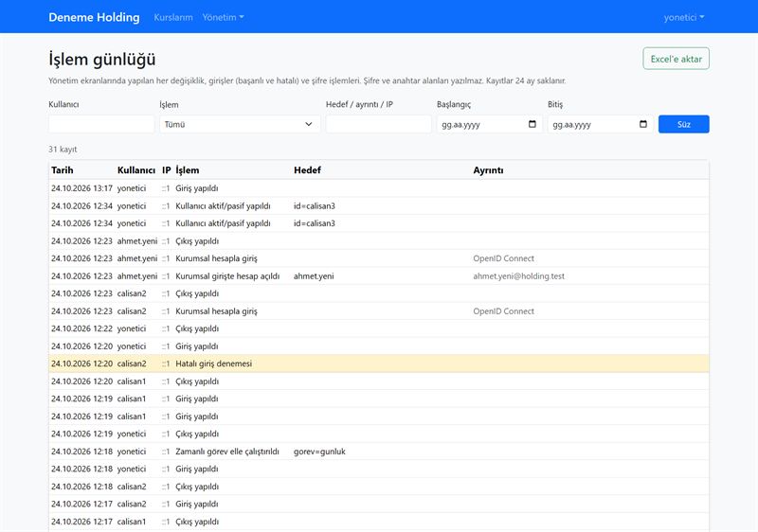Screen dimensions: 758x532
Task: Click the Hedef column header
Action: (307, 170)
